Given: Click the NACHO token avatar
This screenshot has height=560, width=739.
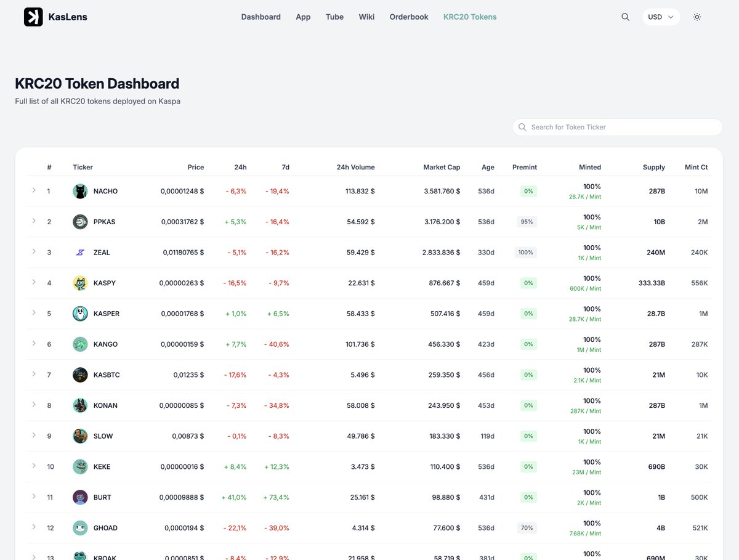Looking at the screenshot, I should pos(80,191).
